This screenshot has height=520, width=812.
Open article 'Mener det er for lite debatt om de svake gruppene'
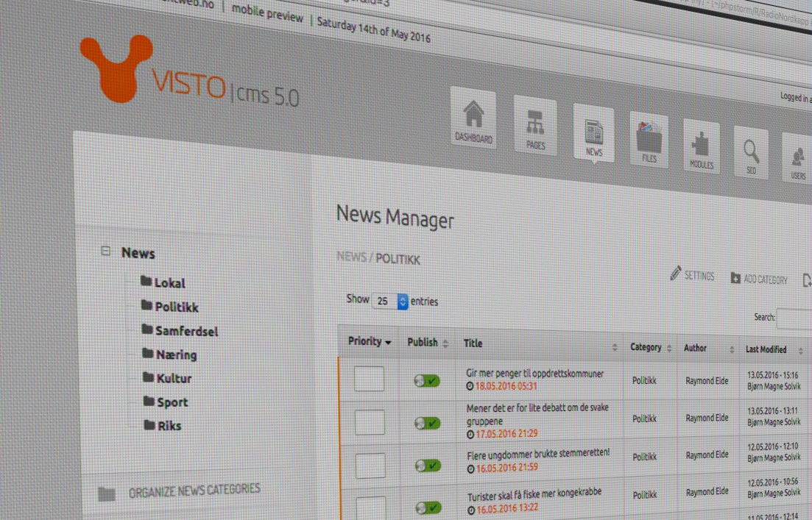[x=537, y=414]
